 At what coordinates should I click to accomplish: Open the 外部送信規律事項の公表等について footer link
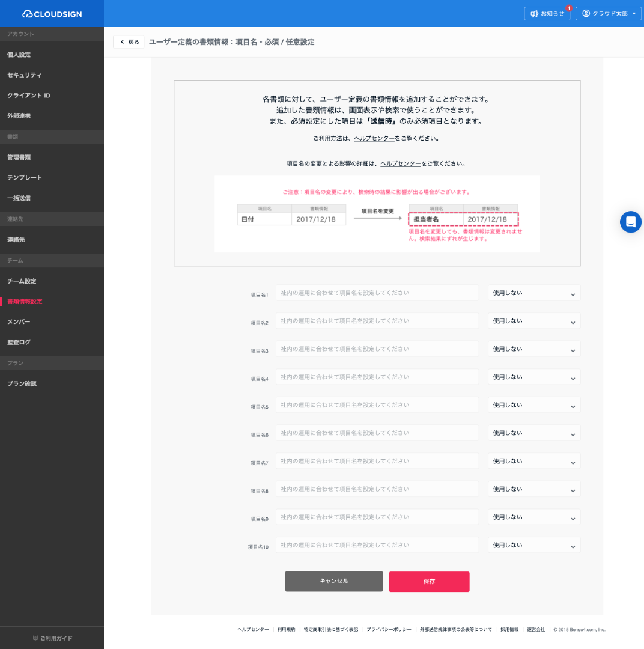(456, 630)
